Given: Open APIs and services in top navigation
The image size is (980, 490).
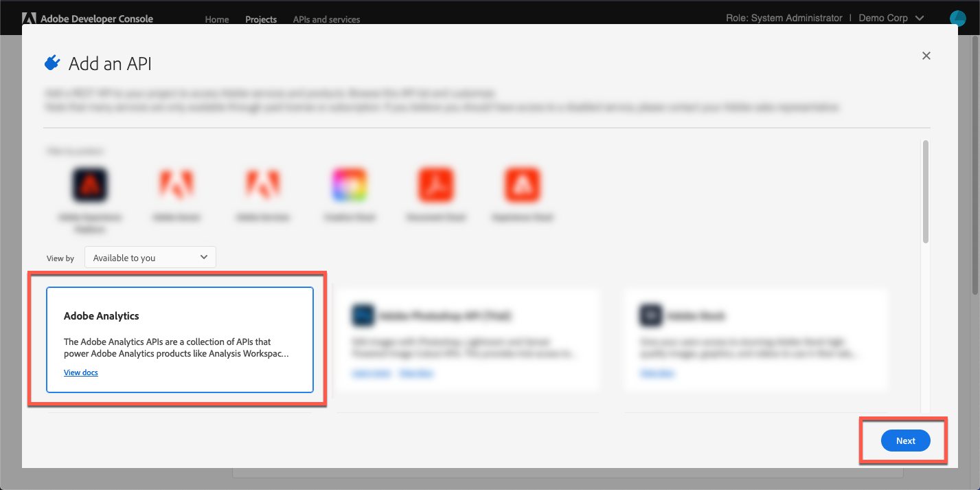Looking at the screenshot, I should tap(326, 19).
